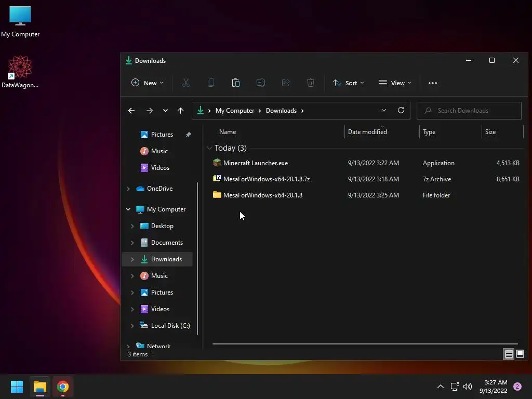Click File Explorer in the taskbar
The image size is (532, 399).
[39, 387]
